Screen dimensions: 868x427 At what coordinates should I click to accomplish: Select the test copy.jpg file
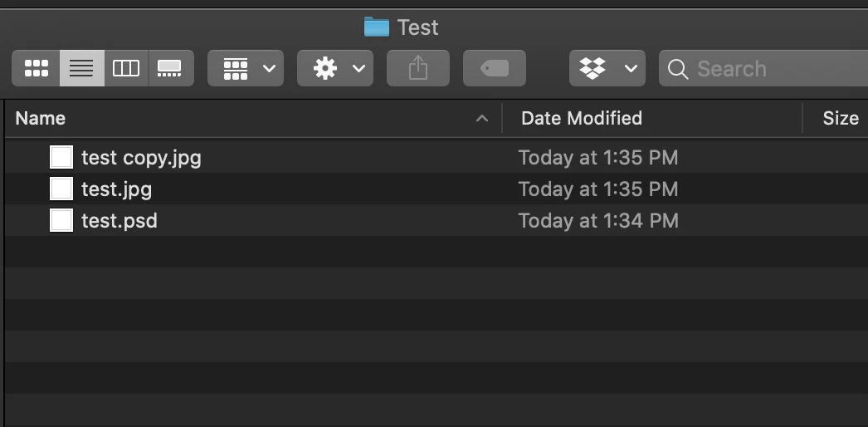pos(141,158)
